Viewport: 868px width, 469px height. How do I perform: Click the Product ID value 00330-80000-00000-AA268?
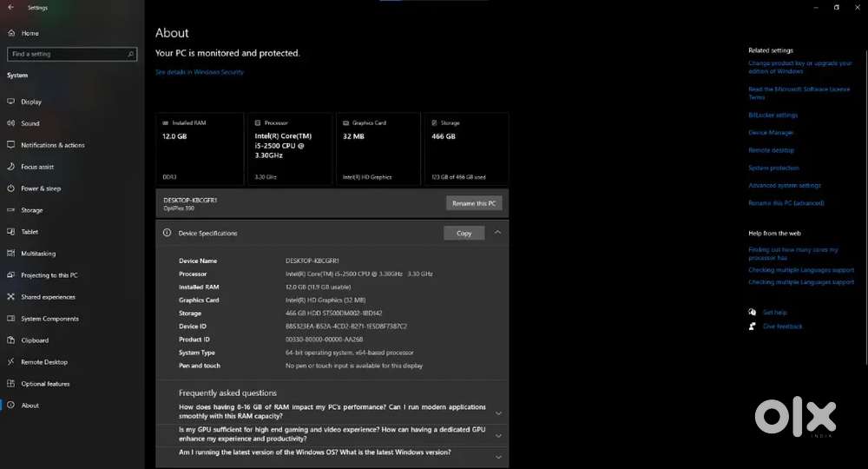325,340
